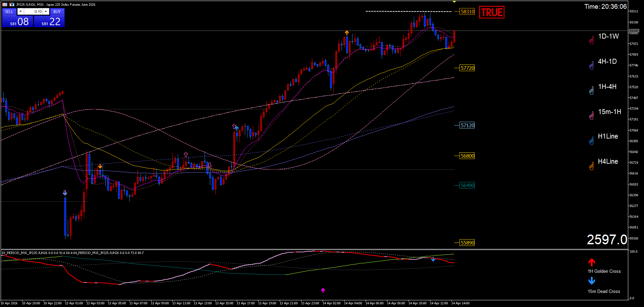Click the cyan hand icon beside 1H-4H

[591, 91]
